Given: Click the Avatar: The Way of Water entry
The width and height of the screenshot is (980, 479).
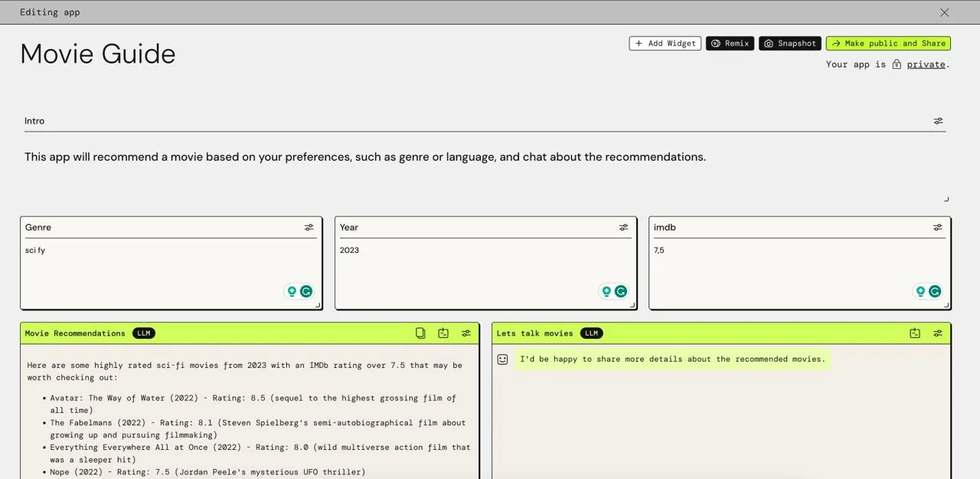Looking at the screenshot, I should tap(253, 404).
